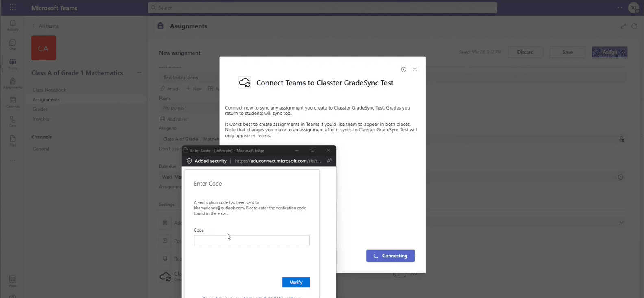Image resolution: width=644 pixels, height=298 pixels.
Task: Click Attach under instructions
Action: 170,89
